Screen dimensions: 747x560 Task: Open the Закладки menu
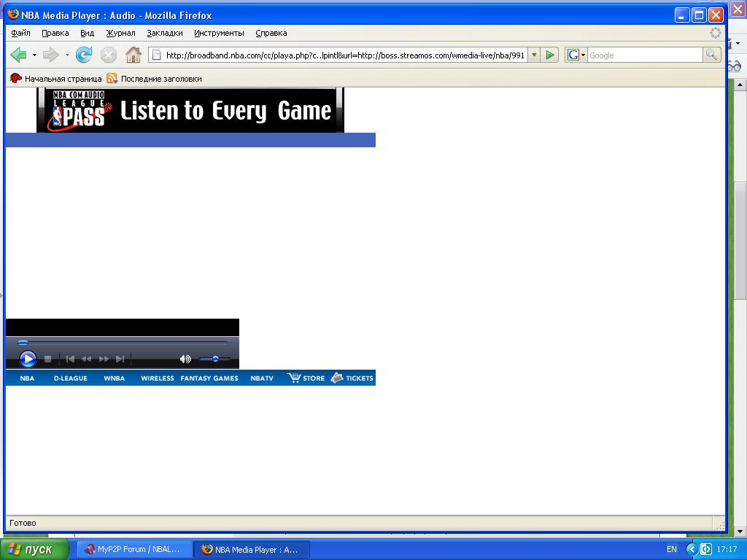click(x=165, y=33)
